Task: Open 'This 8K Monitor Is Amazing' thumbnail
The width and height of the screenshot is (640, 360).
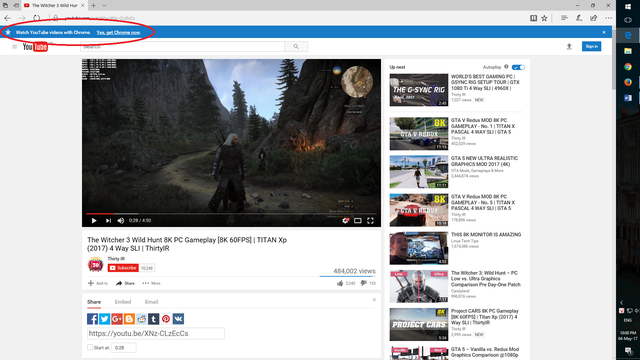Action: (x=418, y=248)
